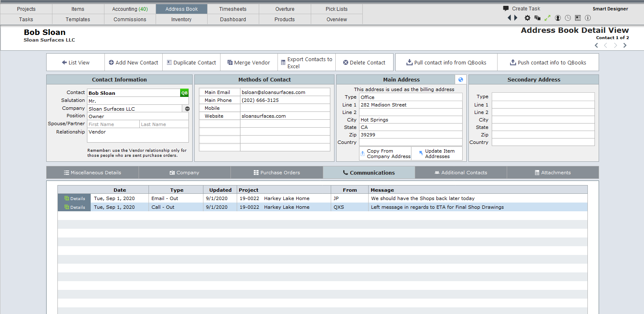Click message "We should have the Shops back later today"
Viewport: 644px width, 314px height.
coord(423,198)
